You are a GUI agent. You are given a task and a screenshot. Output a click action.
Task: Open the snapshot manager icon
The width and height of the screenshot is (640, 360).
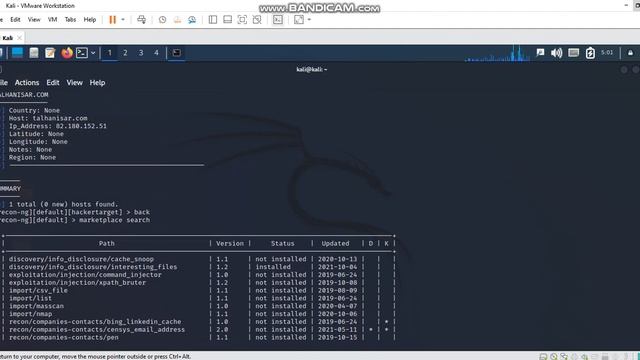tap(192, 20)
